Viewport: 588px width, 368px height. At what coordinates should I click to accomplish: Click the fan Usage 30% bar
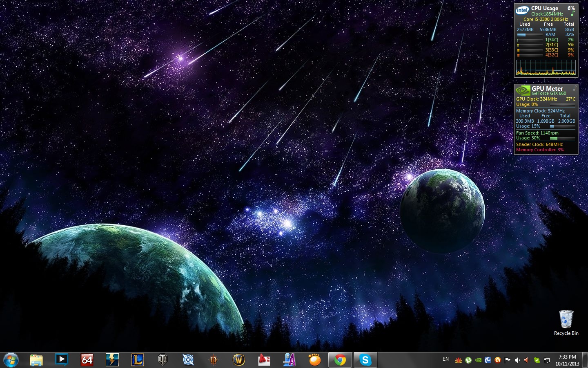click(x=562, y=138)
